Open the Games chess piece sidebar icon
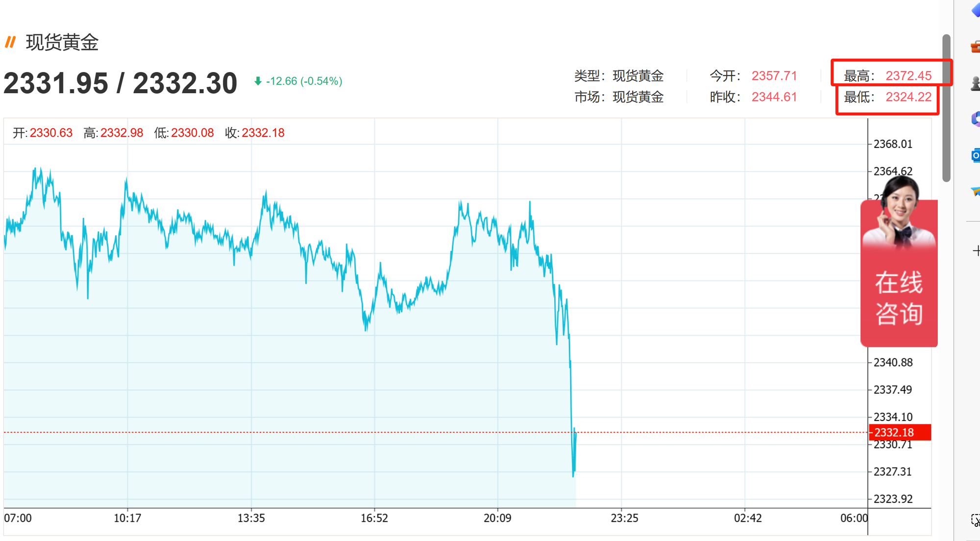The height and width of the screenshot is (541, 980). click(976, 84)
